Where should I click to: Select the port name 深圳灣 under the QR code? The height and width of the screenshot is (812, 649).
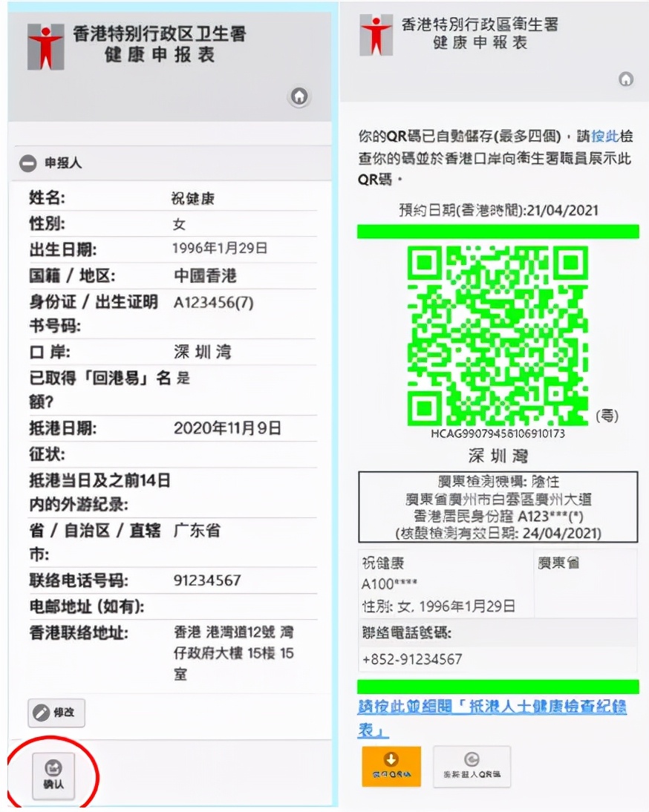pyautogui.click(x=498, y=456)
